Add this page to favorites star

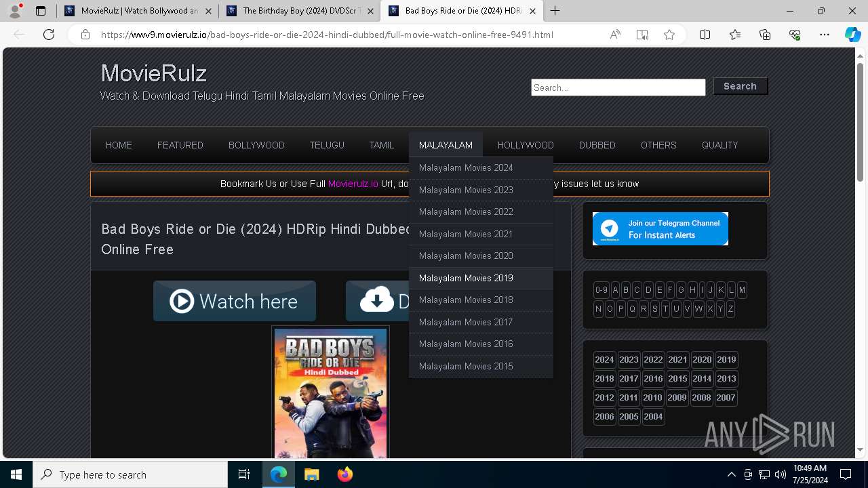669,35
